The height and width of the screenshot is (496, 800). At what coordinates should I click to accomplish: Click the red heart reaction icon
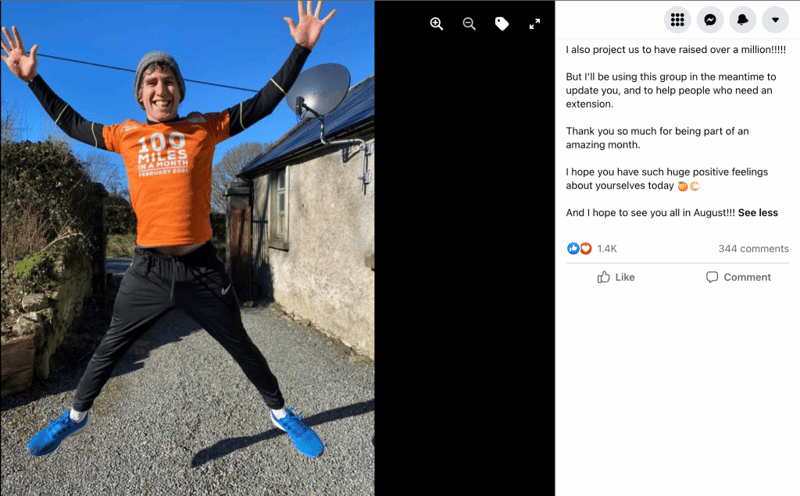(x=586, y=249)
